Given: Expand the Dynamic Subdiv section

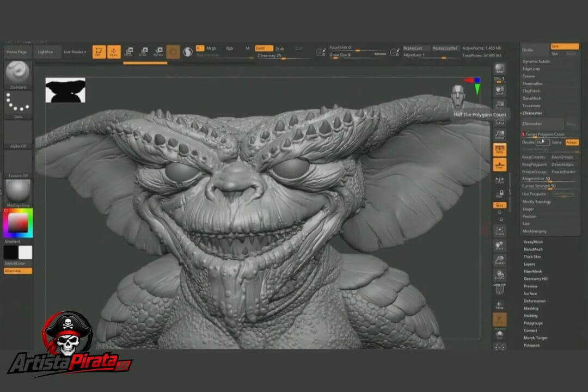Looking at the screenshot, I should click(x=536, y=61).
